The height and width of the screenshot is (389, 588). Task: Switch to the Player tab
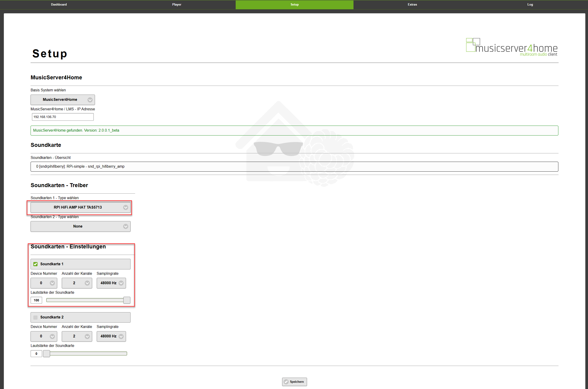(177, 4)
